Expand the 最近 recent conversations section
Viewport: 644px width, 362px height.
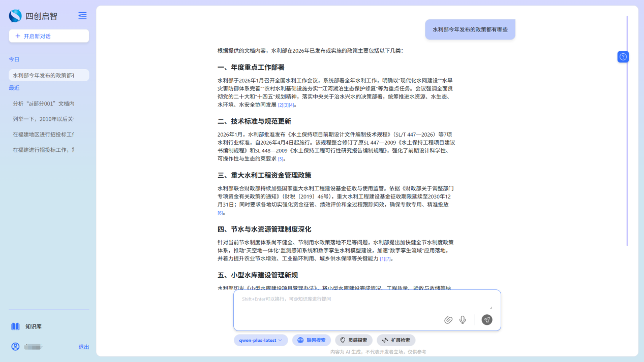(x=13, y=87)
